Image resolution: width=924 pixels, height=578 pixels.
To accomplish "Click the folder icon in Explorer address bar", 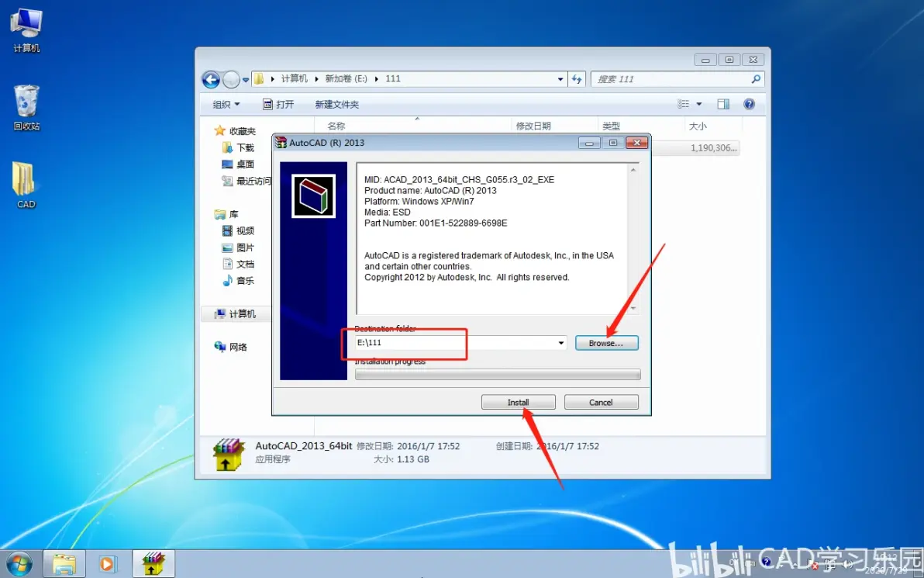I will [259, 79].
